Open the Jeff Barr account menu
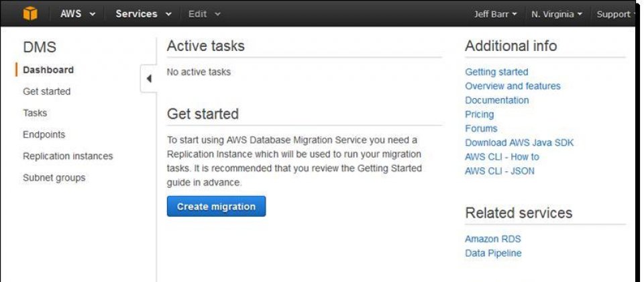644x282 pixels. 495,14
